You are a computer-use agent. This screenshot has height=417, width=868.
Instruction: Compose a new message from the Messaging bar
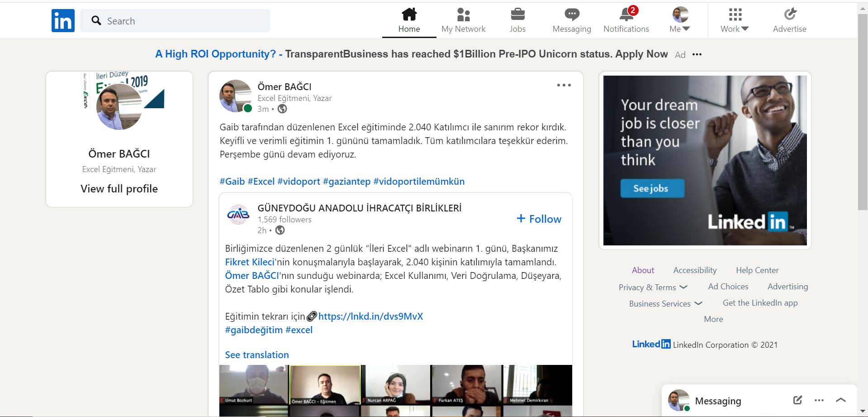tap(797, 400)
